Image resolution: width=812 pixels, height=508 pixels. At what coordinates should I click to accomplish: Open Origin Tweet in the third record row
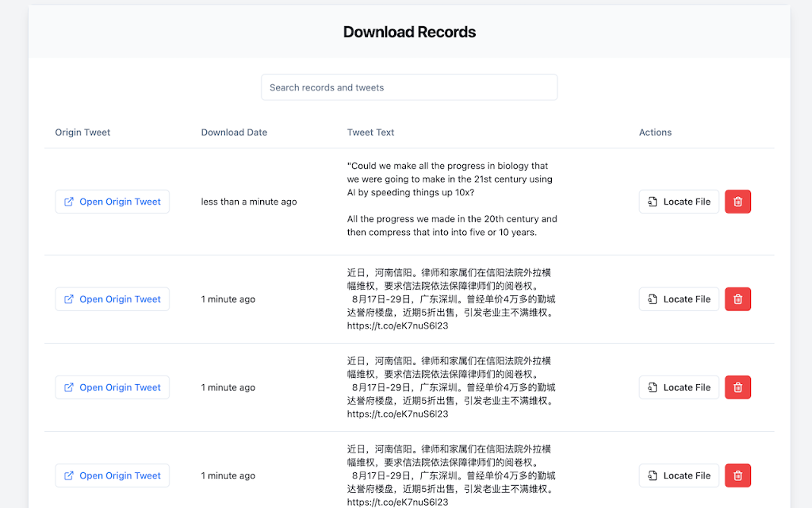point(113,387)
